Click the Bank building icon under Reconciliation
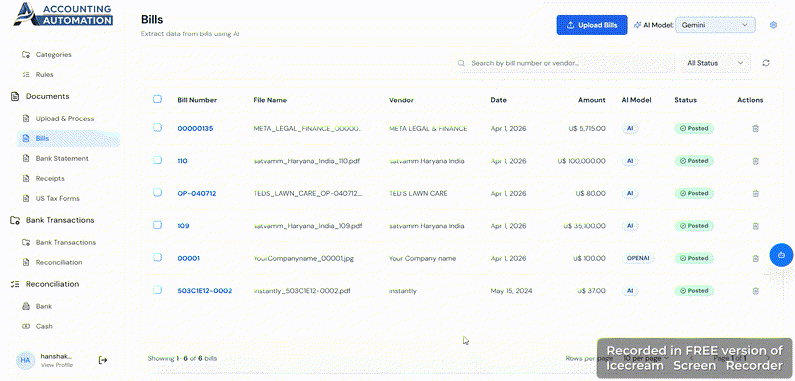The width and height of the screenshot is (795, 381). [x=26, y=306]
